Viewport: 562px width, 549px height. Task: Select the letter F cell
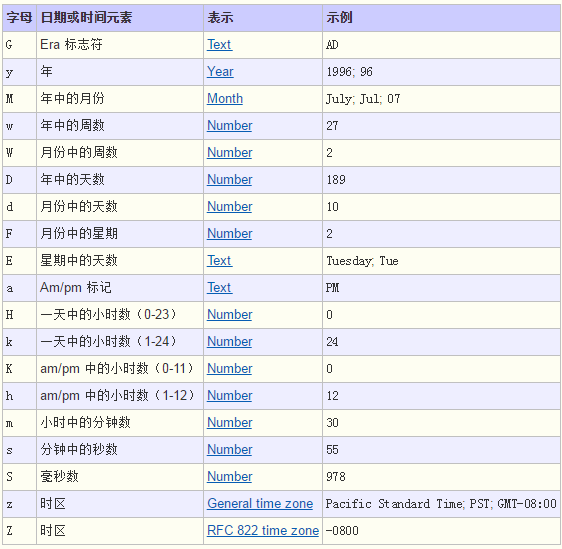[x=19, y=234]
